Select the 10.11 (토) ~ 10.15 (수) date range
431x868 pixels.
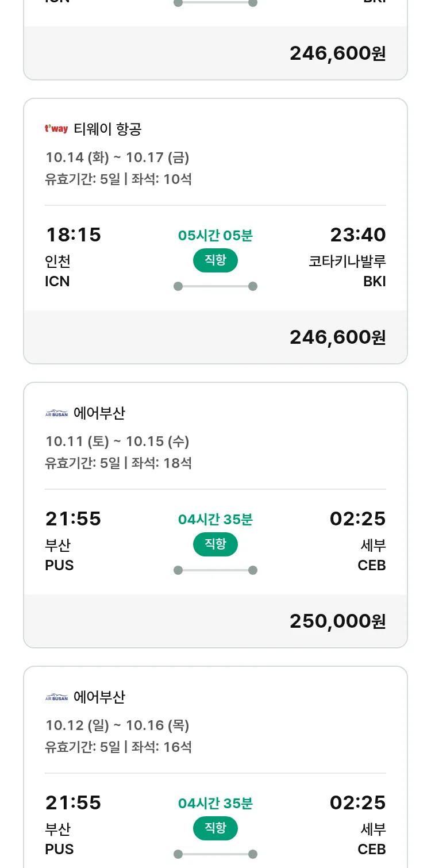pyautogui.click(x=117, y=441)
